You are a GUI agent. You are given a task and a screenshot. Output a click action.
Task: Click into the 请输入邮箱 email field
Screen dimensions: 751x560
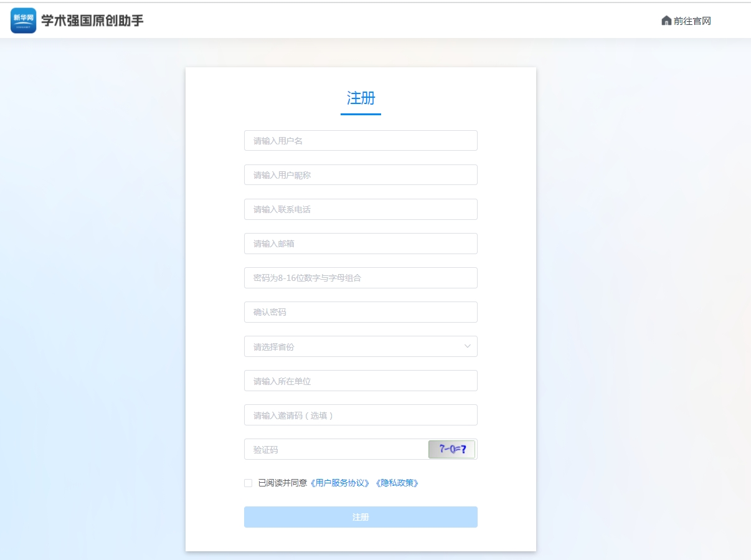pyautogui.click(x=361, y=244)
